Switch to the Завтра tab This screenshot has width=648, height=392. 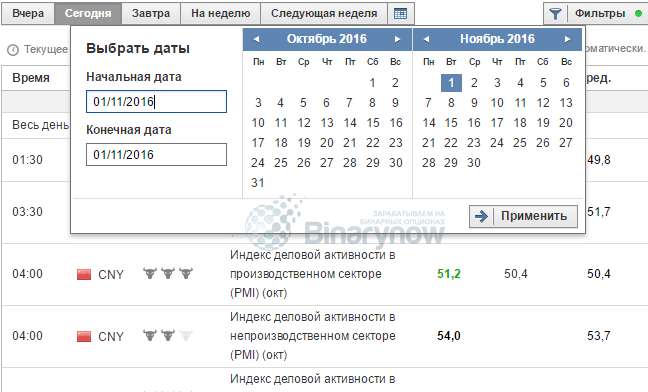(151, 14)
